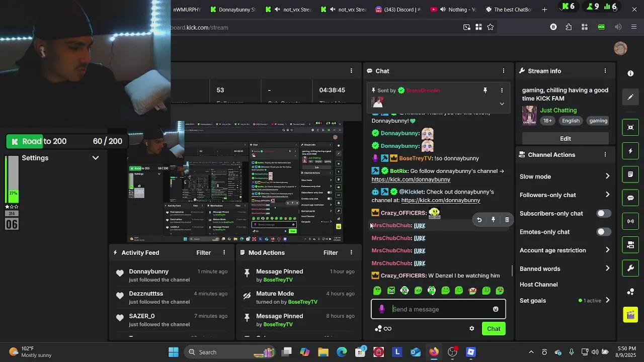The image size is (644, 362).
Task: Send message with green Chat button
Action: pos(494,329)
